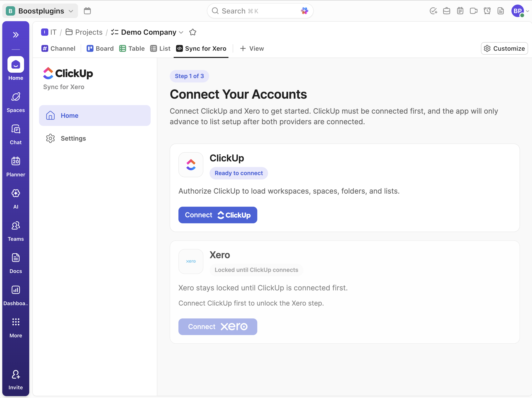Viewport: 532px width, 398px height.
Task: Click the Customize button
Action: click(x=504, y=49)
